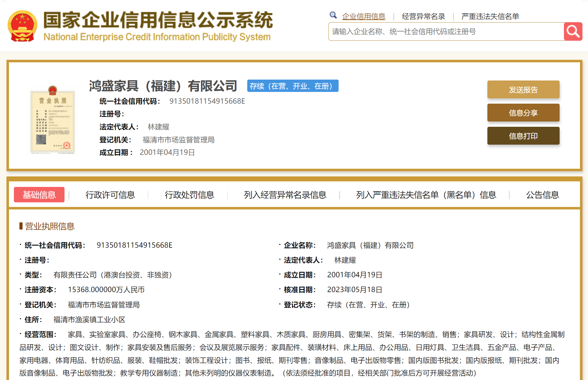Screen dimensions: 588x380
Task: Open the 公告信息 tab
Action: (x=542, y=195)
